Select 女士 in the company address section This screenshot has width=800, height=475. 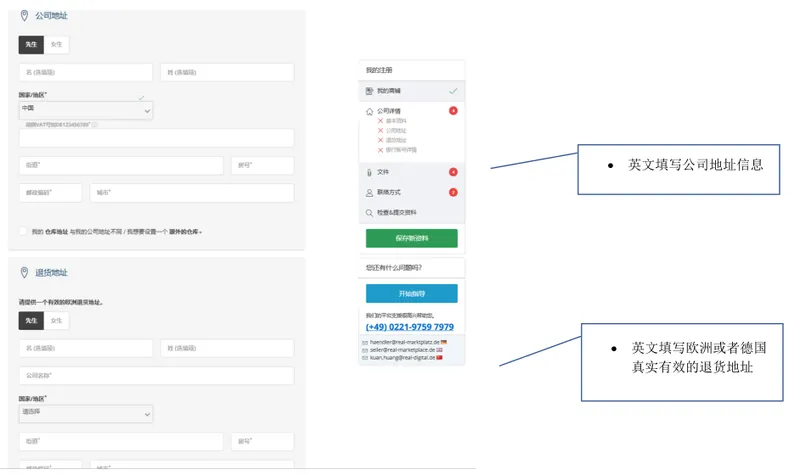[x=56, y=44]
